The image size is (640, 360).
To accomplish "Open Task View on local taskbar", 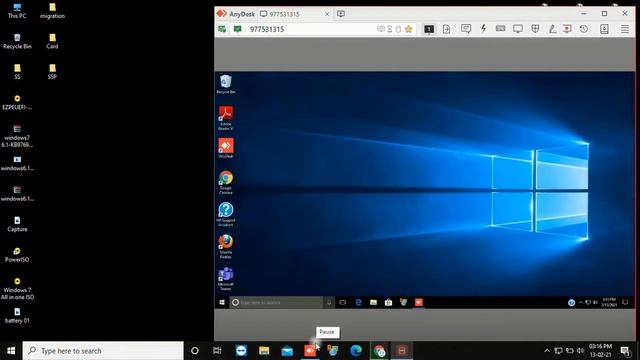I will pyautogui.click(x=218, y=351).
